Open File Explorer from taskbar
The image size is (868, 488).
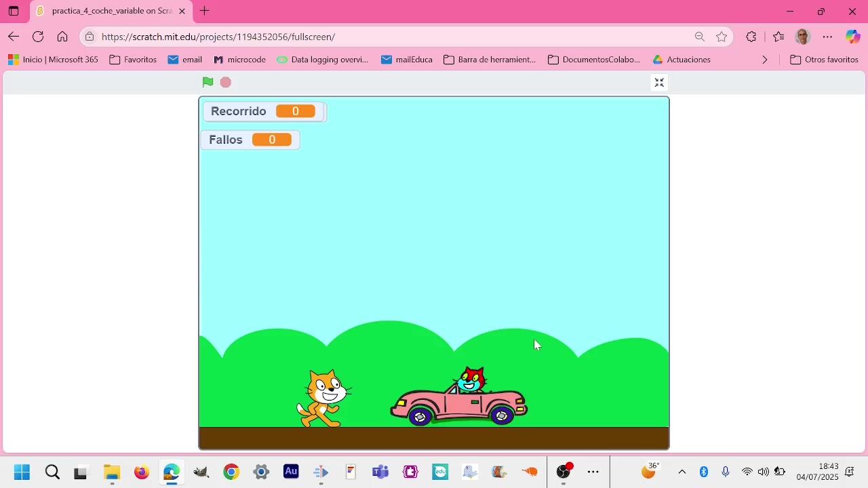[x=112, y=472]
